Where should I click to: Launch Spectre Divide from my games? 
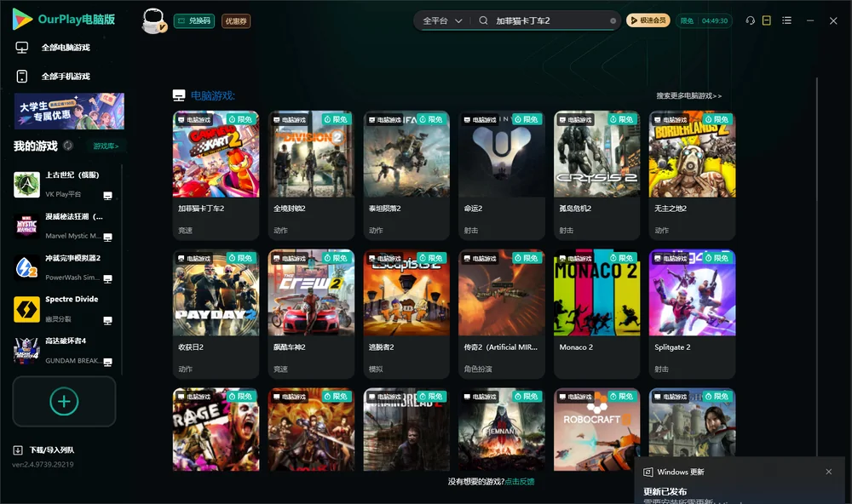(64, 309)
